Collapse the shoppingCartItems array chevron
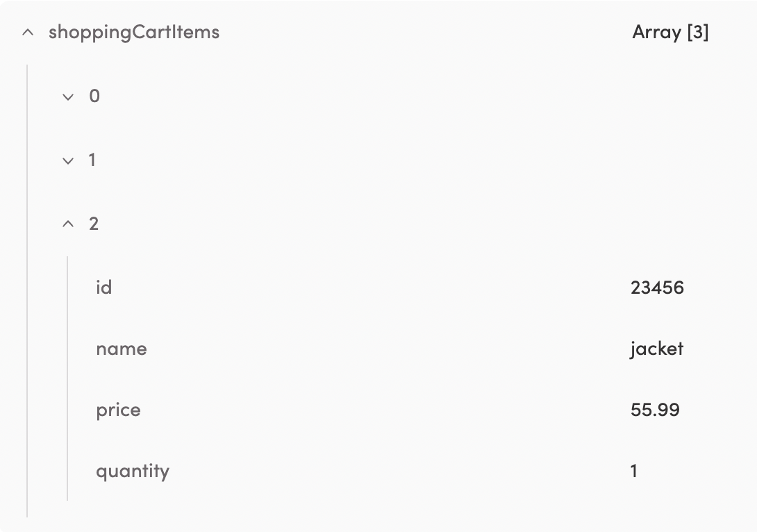The width and height of the screenshot is (757, 532). pos(28,32)
